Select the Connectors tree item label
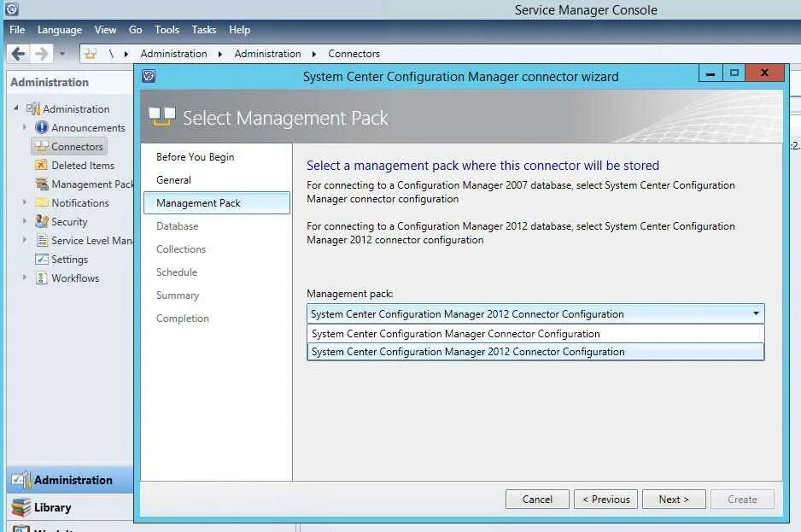Viewport: 801px width, 532px height. tap(77, 147)
